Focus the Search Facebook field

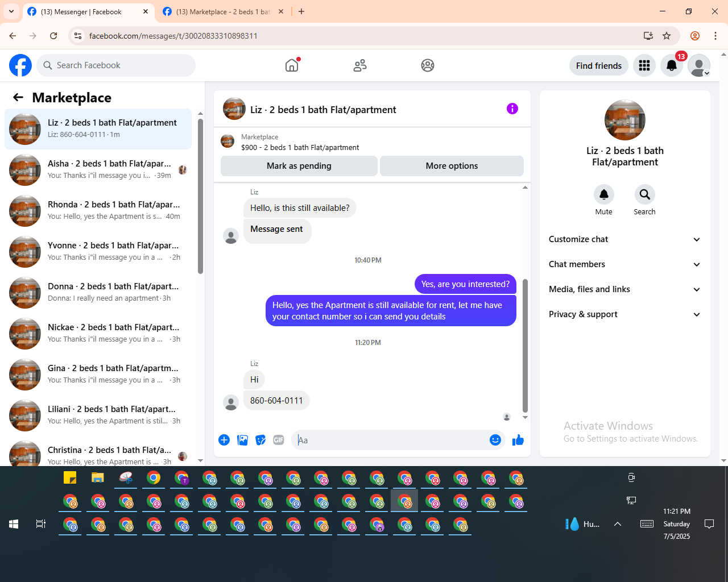coord(116,65)
